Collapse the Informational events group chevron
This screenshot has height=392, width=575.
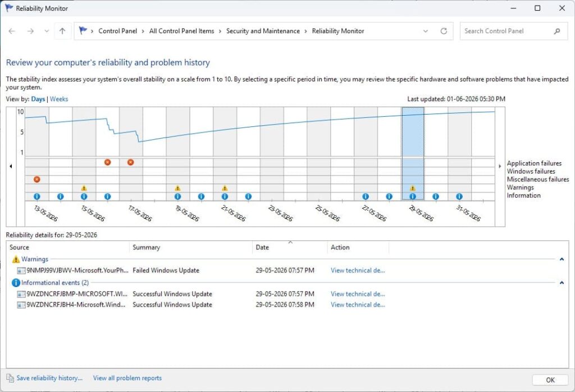pos(562,282)
